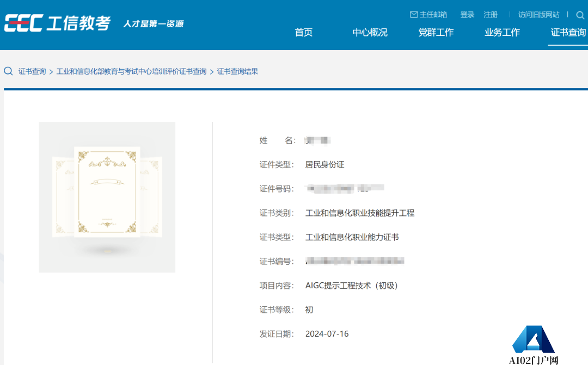The image size is (588, 365).
Task: Click the 证书查询结果 breadcrumb
Action: pyautogui.click(x=237, y=71)
